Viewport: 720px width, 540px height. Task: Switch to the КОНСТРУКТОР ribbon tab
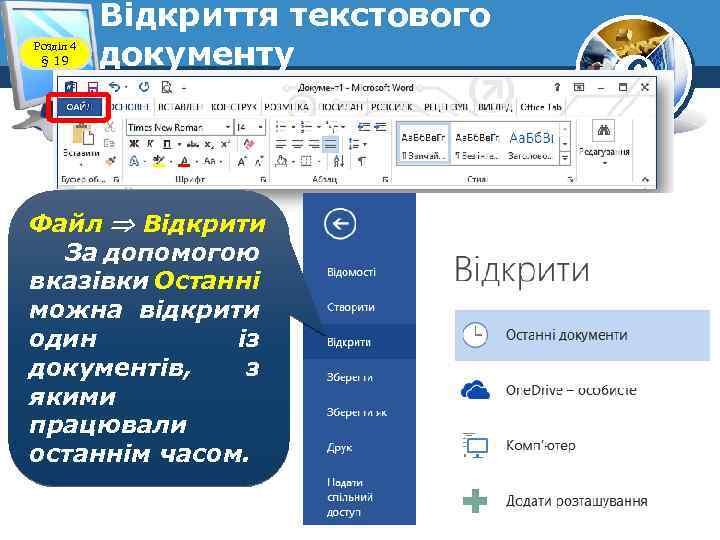[x=233, y=107]
